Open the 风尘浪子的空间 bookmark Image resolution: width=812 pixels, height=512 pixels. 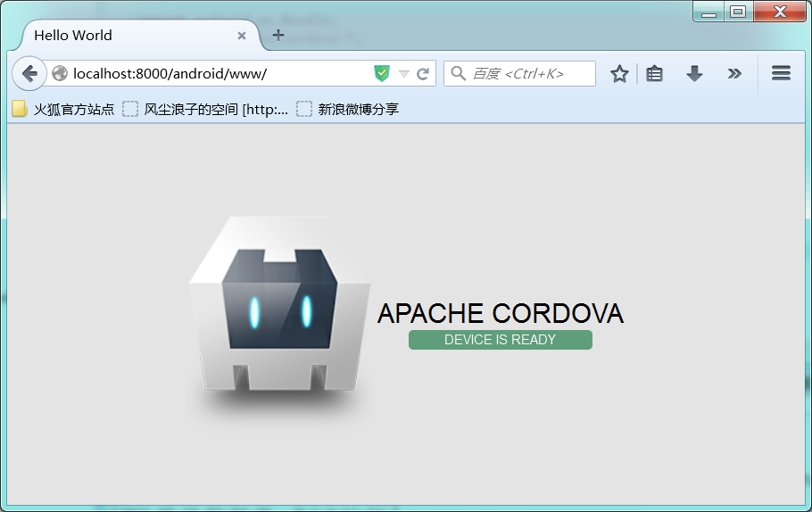(205, 109)
